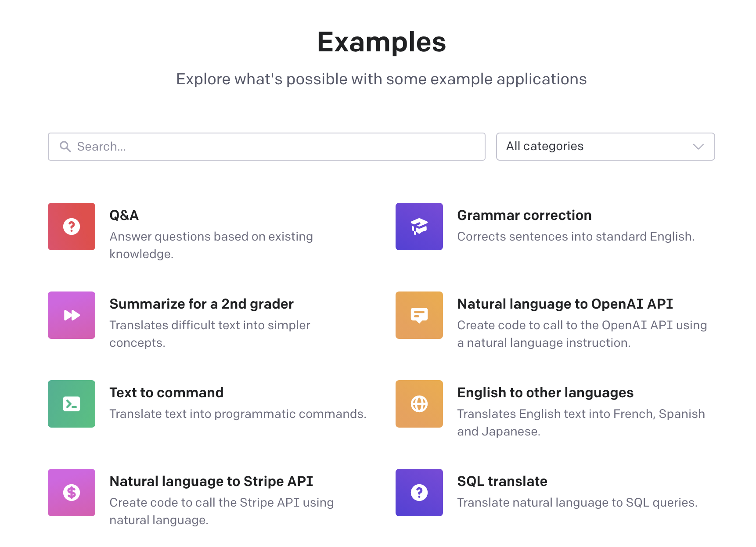The width and height of the screenshot is (756, 547).
Task: Click the dollar sign icon for Stripe API example
Action: tap(71, 493)
